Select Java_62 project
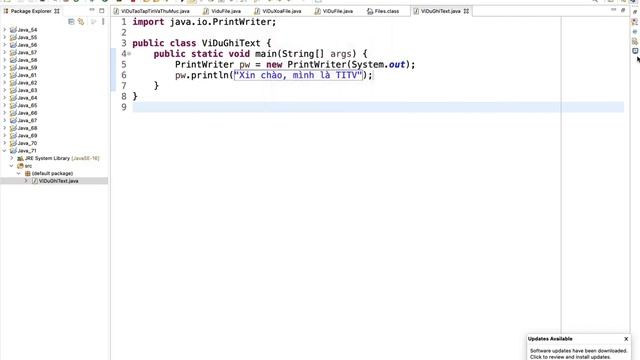The width and height of the screenshot is (640, 360). [x=27, y=83]
